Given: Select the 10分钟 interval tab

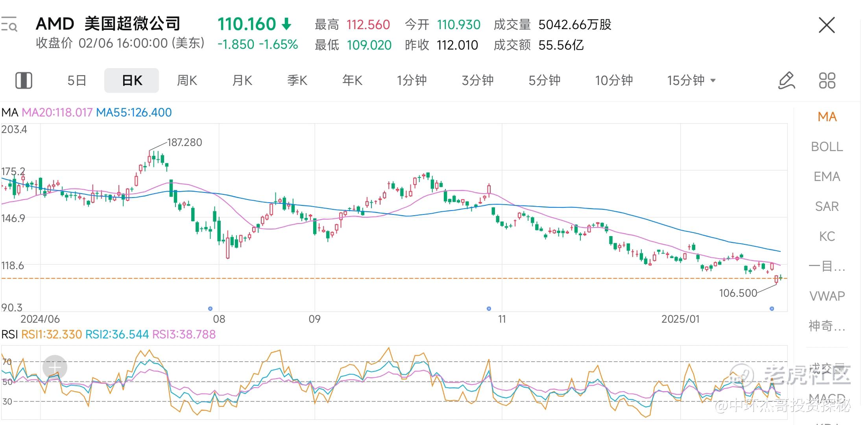Looking at the screenshot, I should [x=614, y=80].
